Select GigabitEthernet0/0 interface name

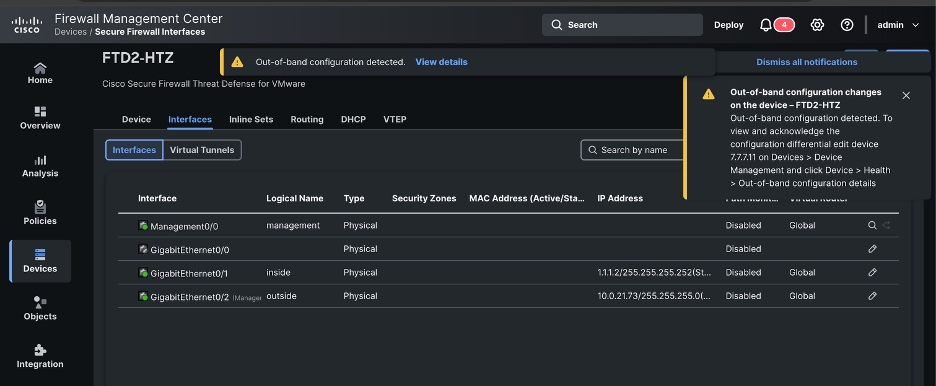[x=190, y=250]
